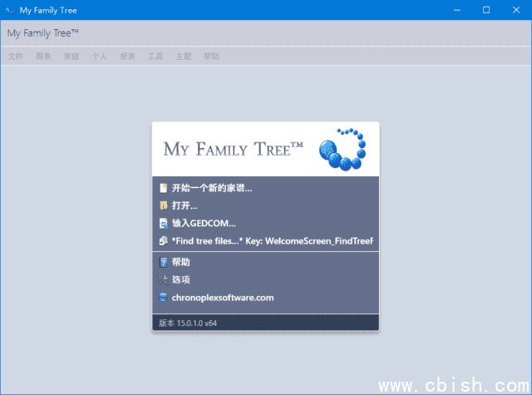Visit the chronoplexsoftware.com link
Viewport: 532px width, 395px height.
point(223,298)
